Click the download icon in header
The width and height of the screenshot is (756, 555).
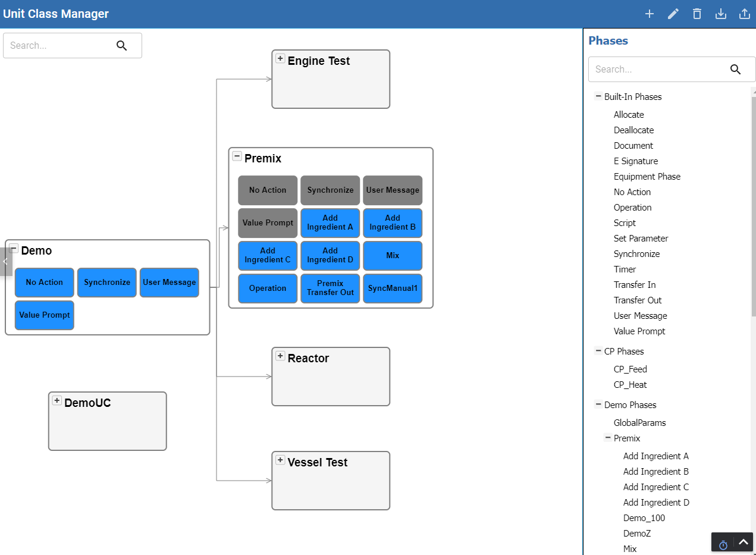(x=721, y=14)
